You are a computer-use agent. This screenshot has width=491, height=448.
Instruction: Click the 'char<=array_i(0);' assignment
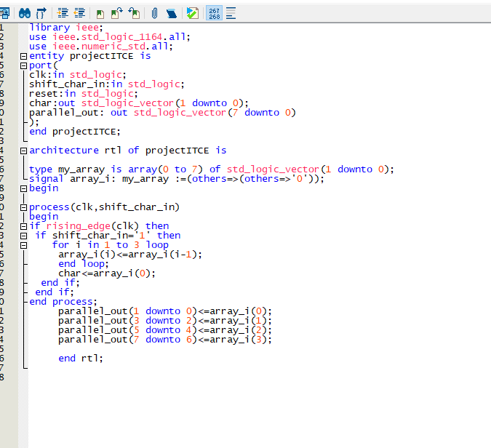[107, 273]
